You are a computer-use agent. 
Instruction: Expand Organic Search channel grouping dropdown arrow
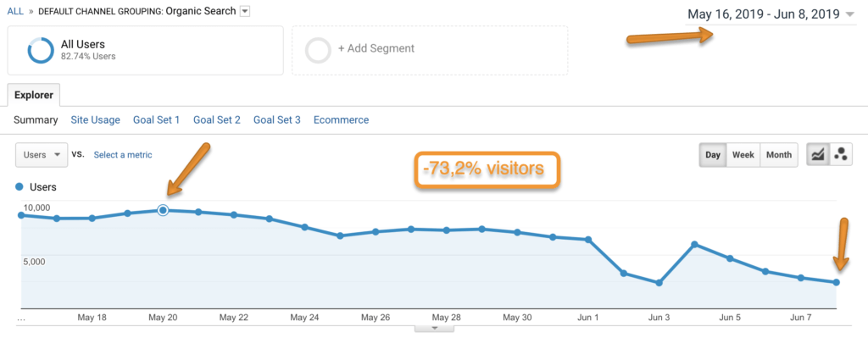pos(245,11)
